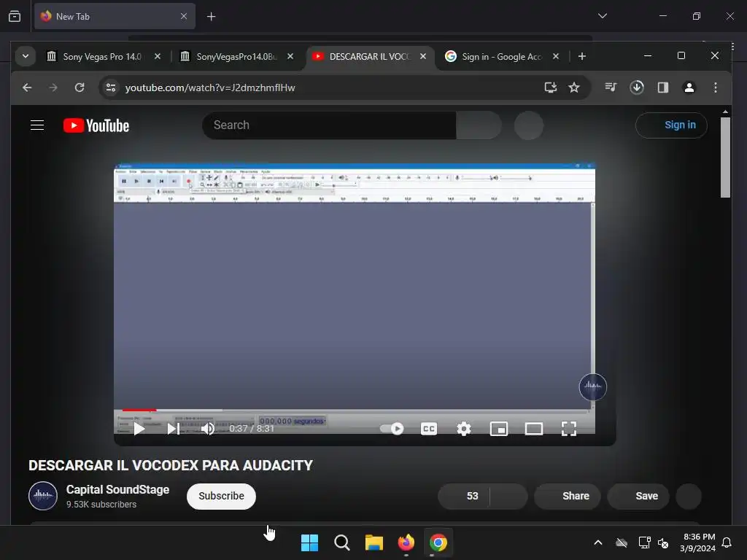Viewport: 747px width, 560px height.
Task: Open notifications bell
Action: click(x=727, y=542)
